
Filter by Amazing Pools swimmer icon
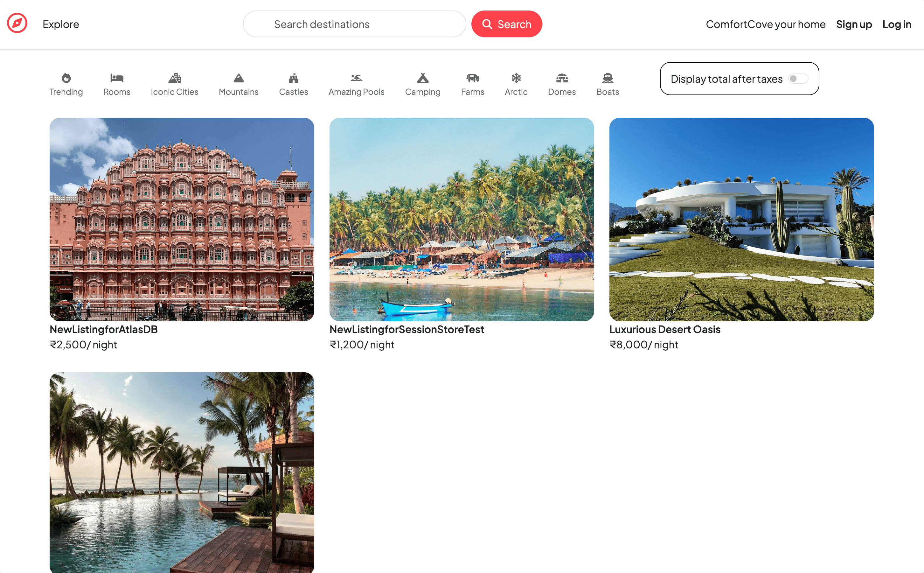coord(357,78)
